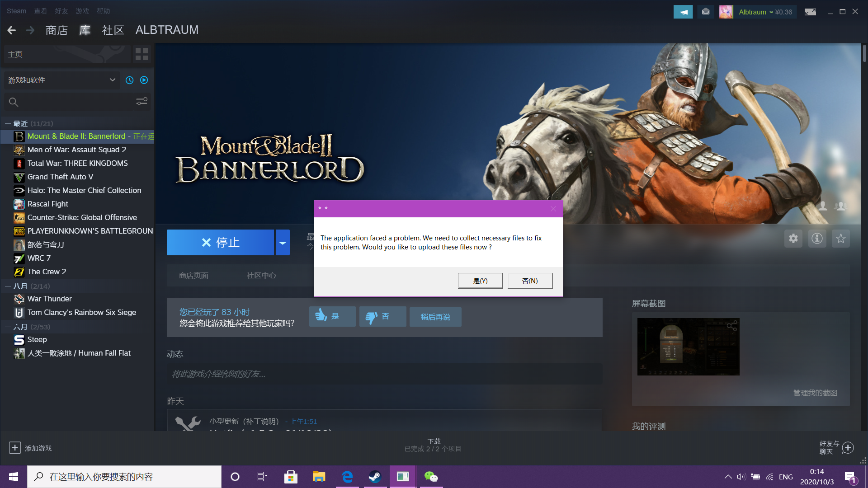The image size is (868, 488).
Task: Click the recent activity clock icon
Action: [130, 80]
